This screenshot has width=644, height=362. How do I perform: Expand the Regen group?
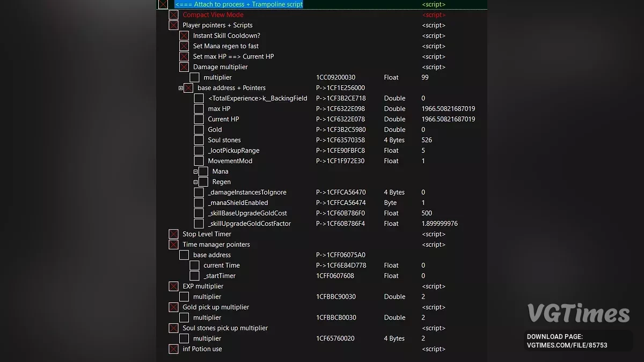[195, 182]
